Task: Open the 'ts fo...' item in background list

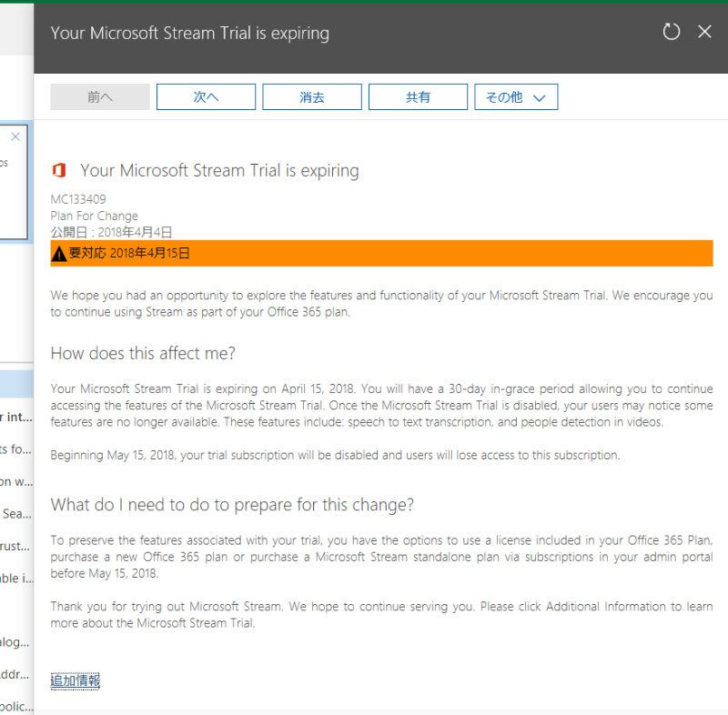Action: point(16,449)
